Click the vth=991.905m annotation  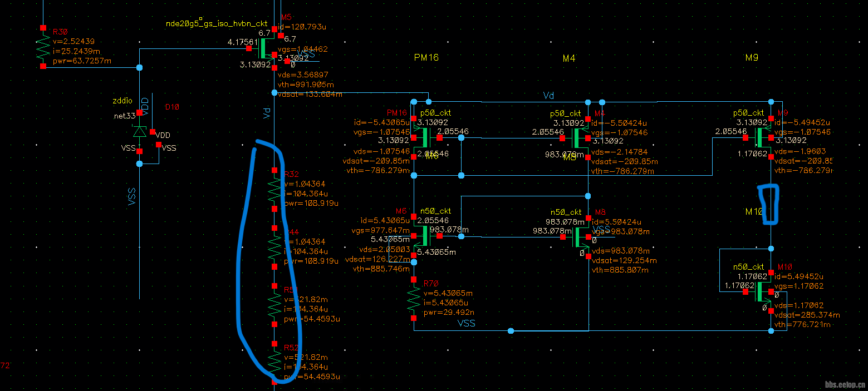pos(306,85)
